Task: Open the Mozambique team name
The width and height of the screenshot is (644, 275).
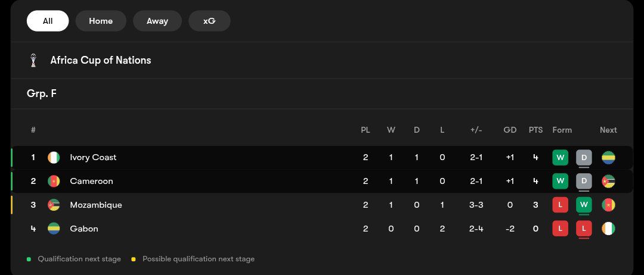Action: pos(95,205)
